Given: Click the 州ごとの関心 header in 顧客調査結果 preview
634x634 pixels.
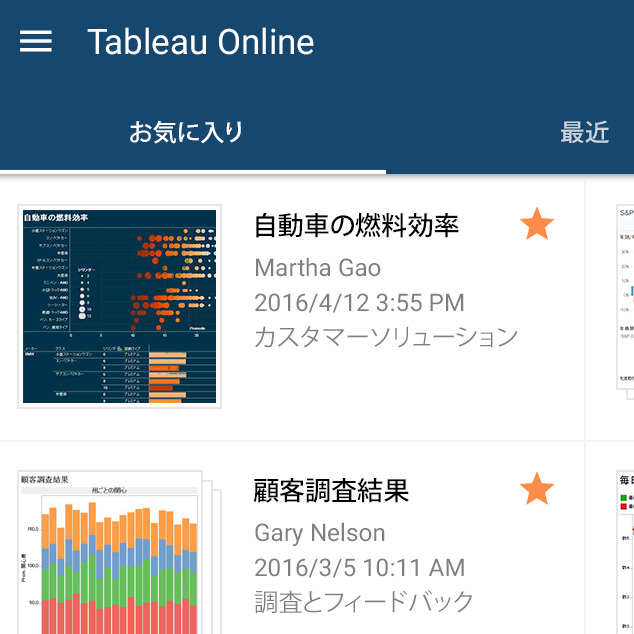Looking at the screenshot, I should (111, 491).
